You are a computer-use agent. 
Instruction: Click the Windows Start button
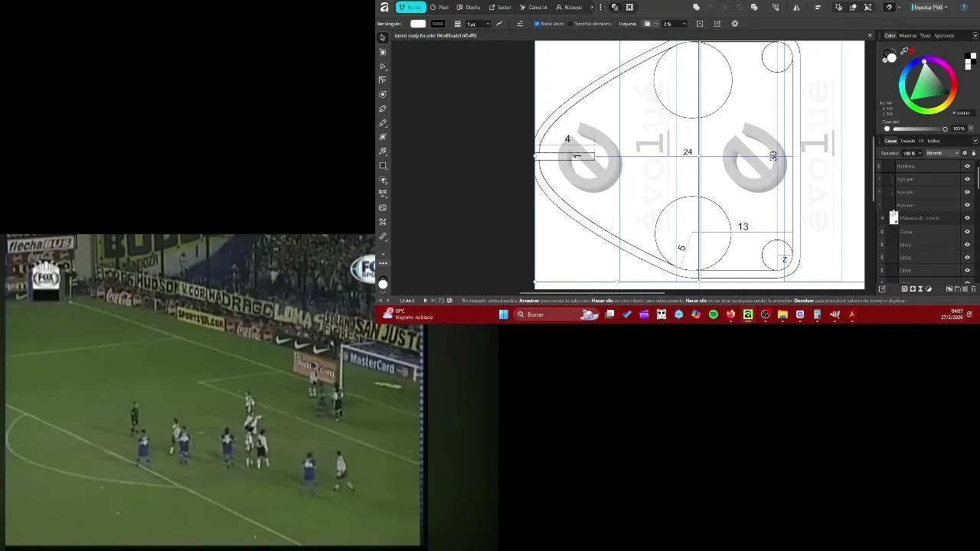[x=503, y=315]
